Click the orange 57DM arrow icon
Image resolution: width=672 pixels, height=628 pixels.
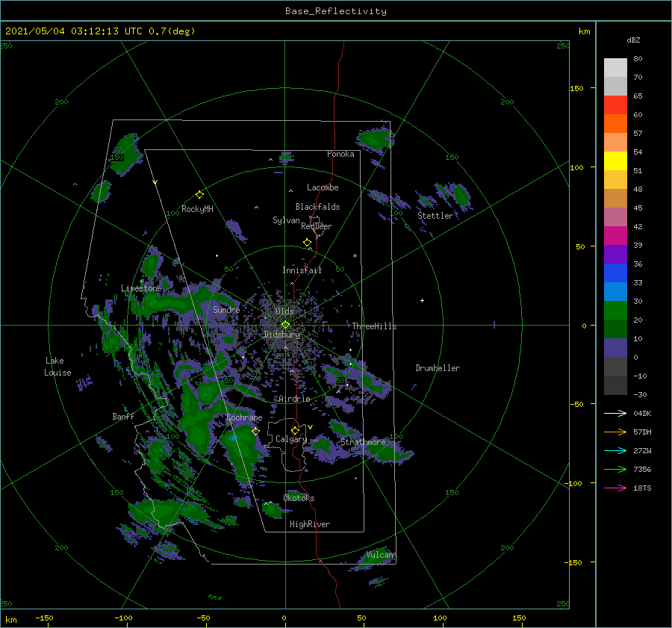tap(615, 432)
